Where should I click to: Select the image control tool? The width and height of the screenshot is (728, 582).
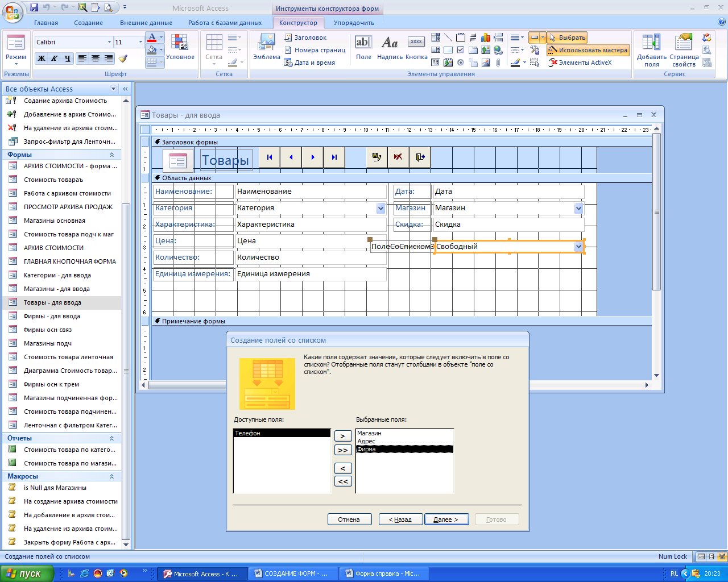tap(486, 63)
